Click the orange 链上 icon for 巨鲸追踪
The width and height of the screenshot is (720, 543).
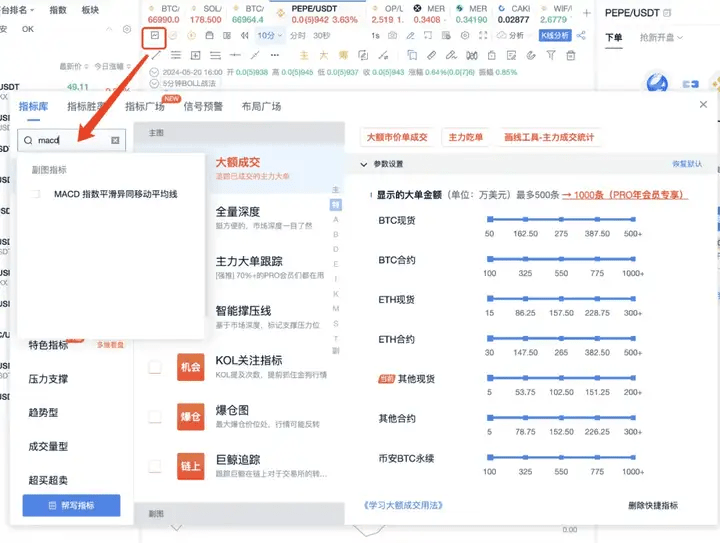click(190, 467)
